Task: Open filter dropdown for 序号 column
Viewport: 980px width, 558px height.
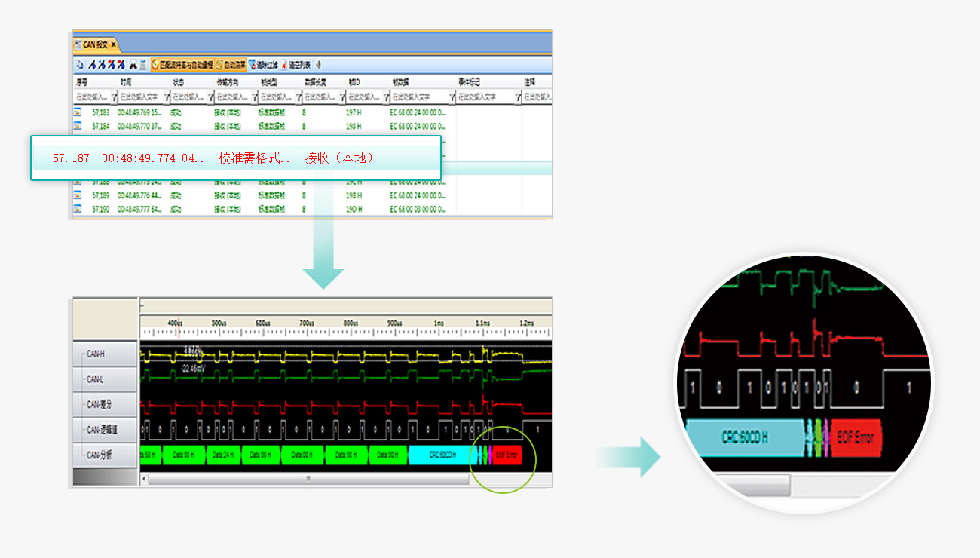Action: (x=114, y=97)
